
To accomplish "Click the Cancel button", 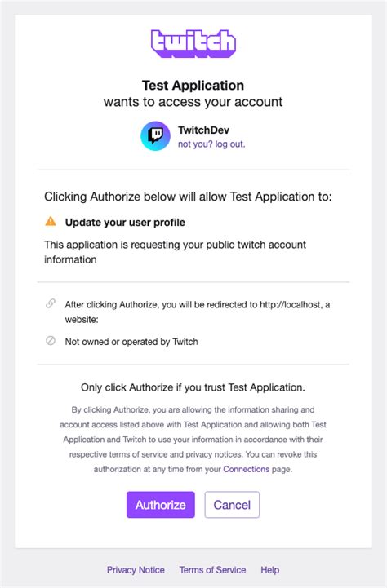I will [x=232, y=505].
